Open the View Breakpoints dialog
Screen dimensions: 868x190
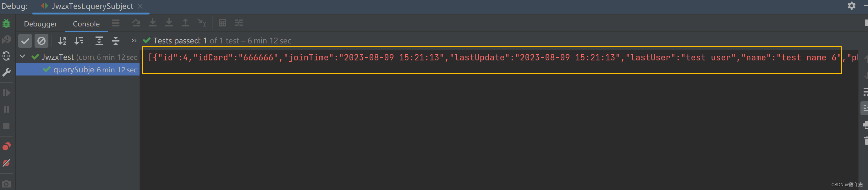tap(7, 146)
